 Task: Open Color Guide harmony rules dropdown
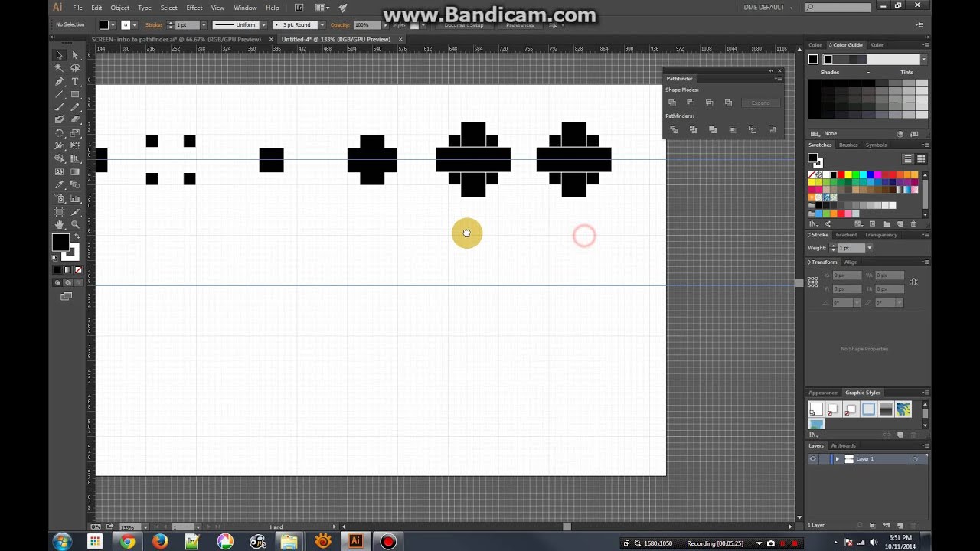(x=923, y=59)
